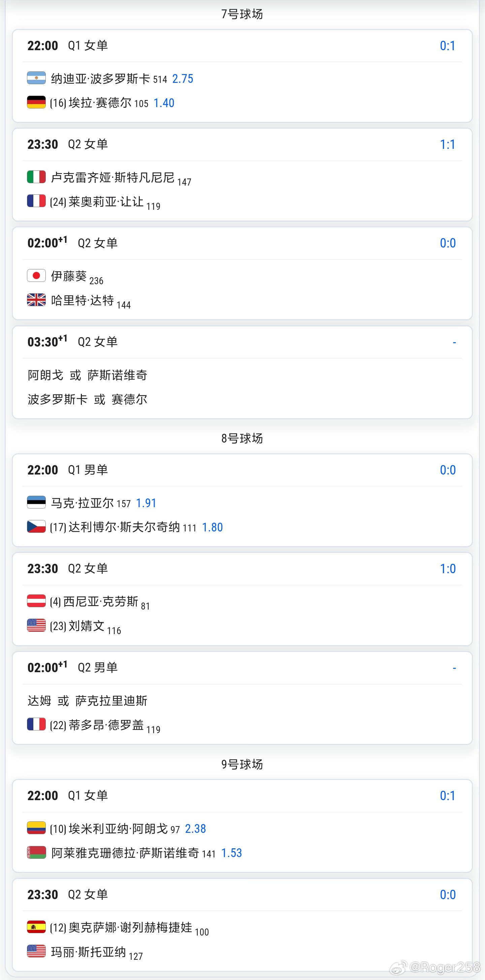The height and width of the screenshot is (980, 485).
Task: Tap the Spanish flag beside 奥克萨娜·谢列赫梅捷娃
Action: pyautogui.click(x=36, y=927)
